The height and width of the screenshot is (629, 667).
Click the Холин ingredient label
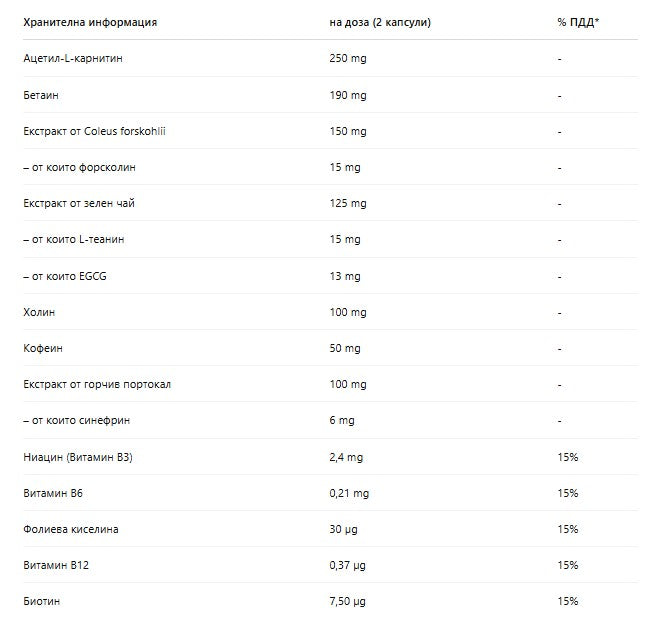point(39,312)
